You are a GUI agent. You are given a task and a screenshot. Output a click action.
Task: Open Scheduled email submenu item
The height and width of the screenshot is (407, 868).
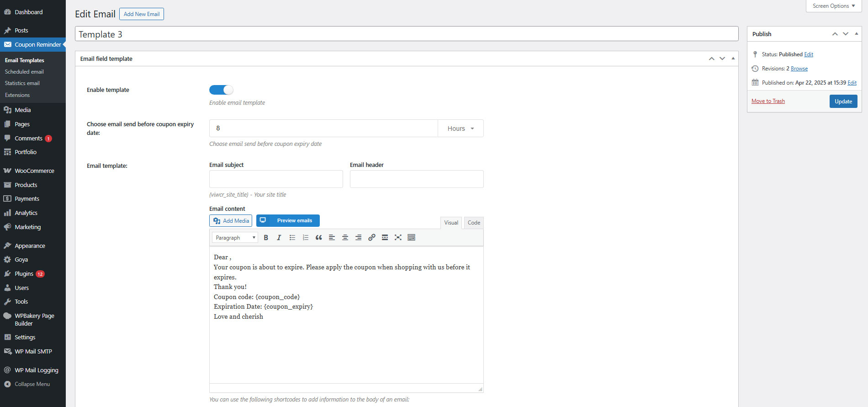click(24, 72)
